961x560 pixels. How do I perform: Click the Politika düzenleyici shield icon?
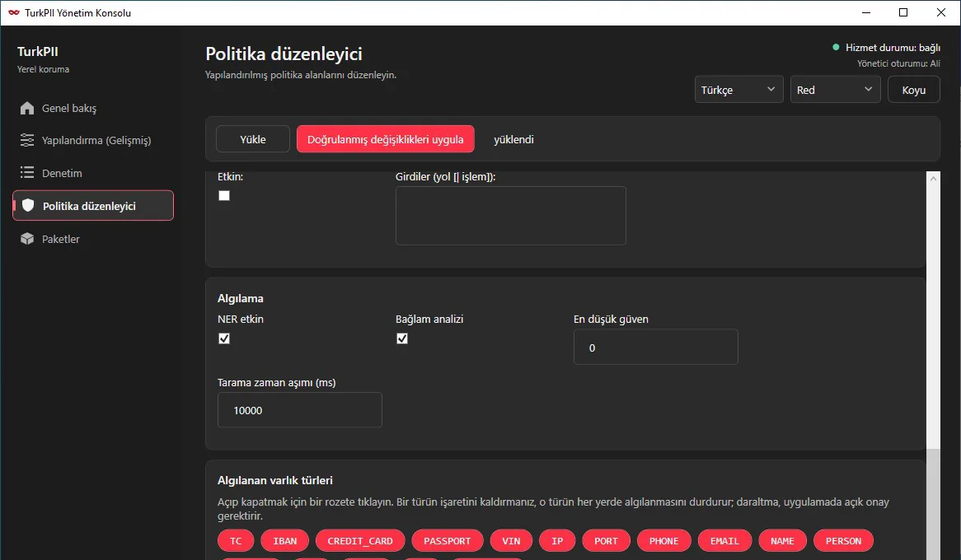tap(28, 205)
